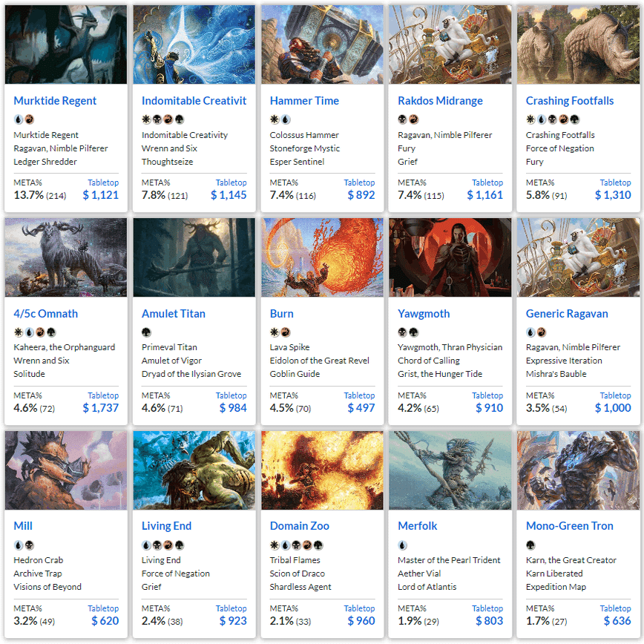Open the Murktide Regent archetype link
Viewport: 644px width, 644px height.
coord(55,101)
